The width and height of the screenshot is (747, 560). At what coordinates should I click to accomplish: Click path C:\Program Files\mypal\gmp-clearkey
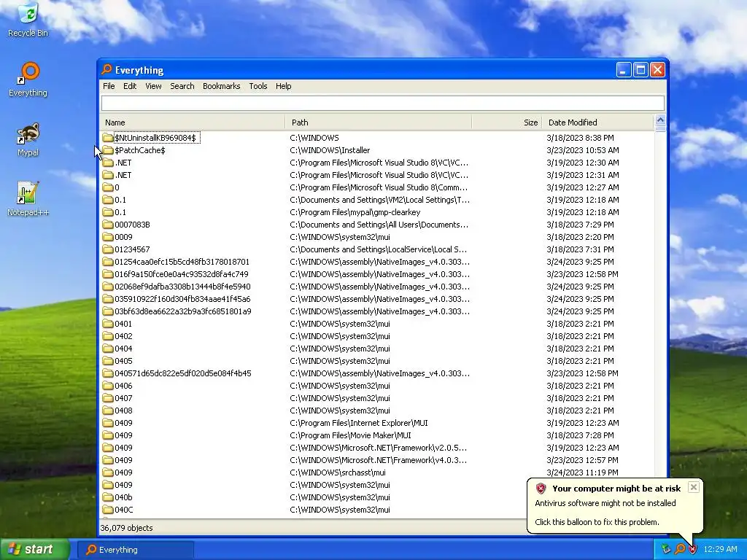(x=355, y=212)
